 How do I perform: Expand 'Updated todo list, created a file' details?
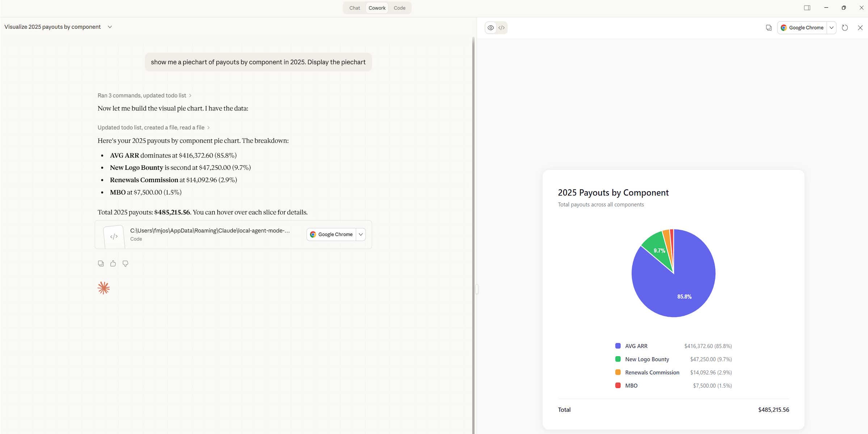click(153, 128)
